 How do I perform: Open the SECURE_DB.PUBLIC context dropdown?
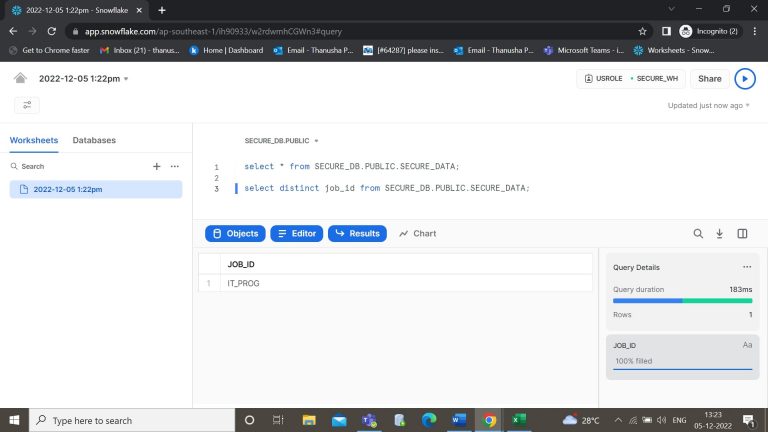281,141
